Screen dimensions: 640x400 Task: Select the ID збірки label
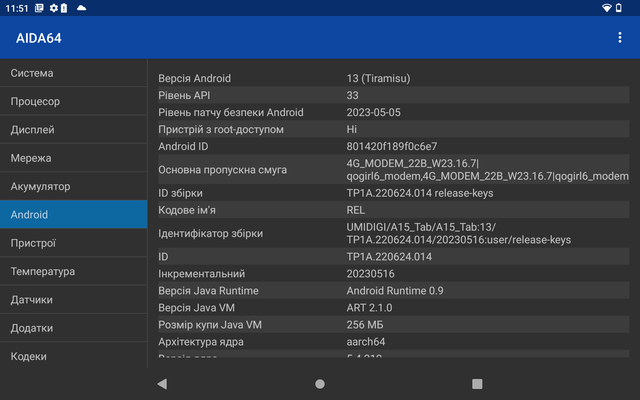pos(180,193)
